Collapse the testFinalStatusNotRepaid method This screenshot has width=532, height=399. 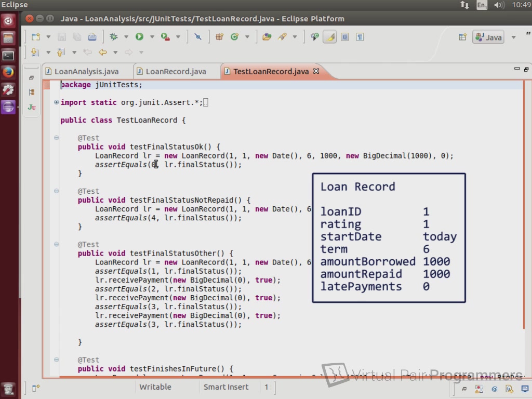coord(56,191)
